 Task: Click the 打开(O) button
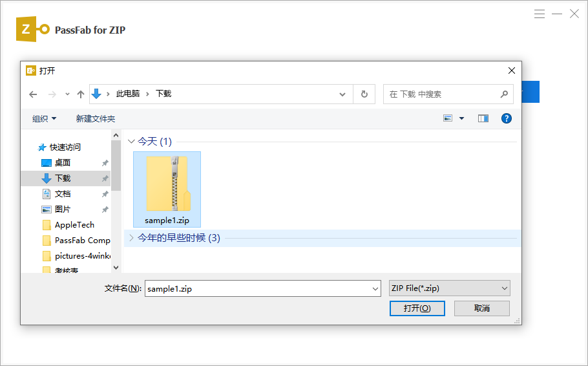(x=417, y=308)
